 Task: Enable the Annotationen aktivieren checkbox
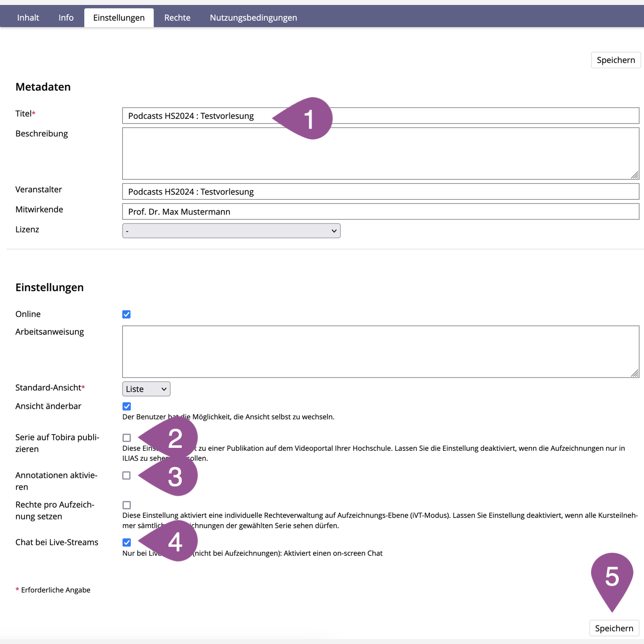click(x=127, y=476)
